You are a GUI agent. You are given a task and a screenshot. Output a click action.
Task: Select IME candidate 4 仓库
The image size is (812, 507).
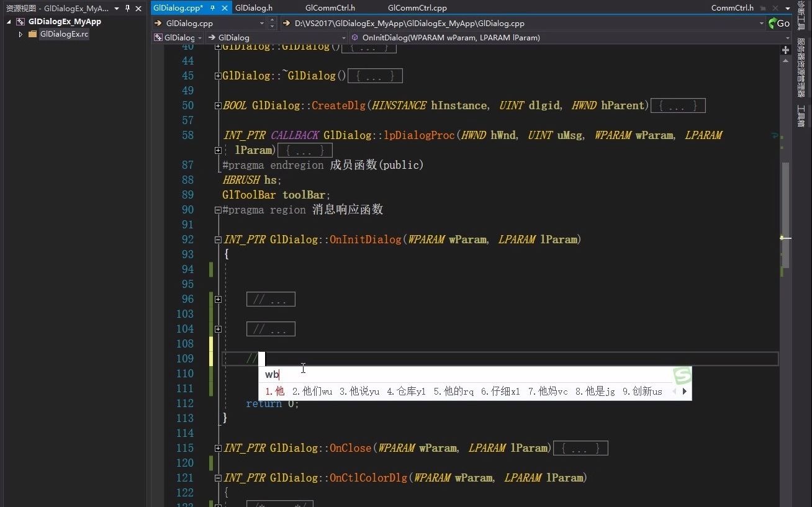point(406,392)
